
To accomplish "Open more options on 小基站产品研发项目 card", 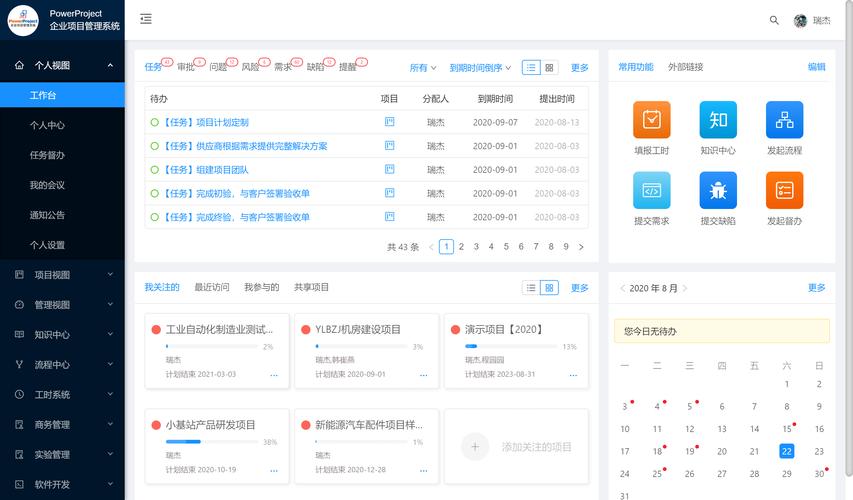I will [274, 470].
